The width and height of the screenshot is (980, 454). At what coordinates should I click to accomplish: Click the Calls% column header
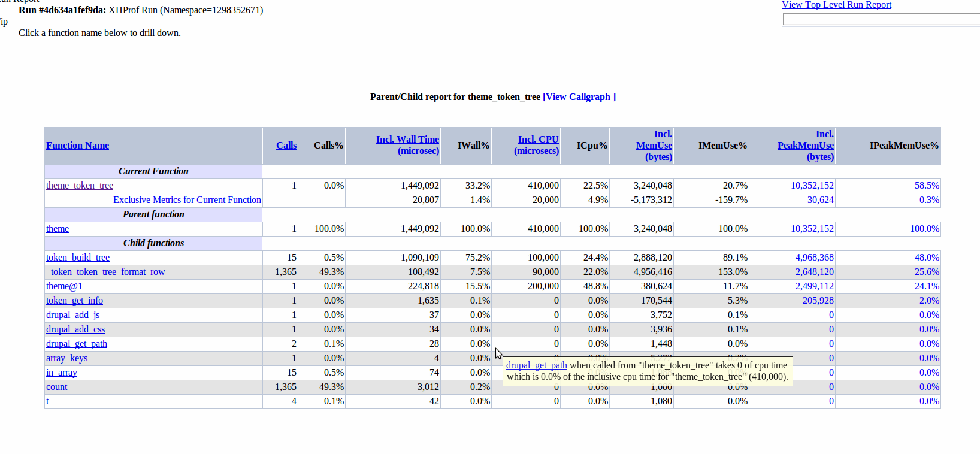[328, 146]
